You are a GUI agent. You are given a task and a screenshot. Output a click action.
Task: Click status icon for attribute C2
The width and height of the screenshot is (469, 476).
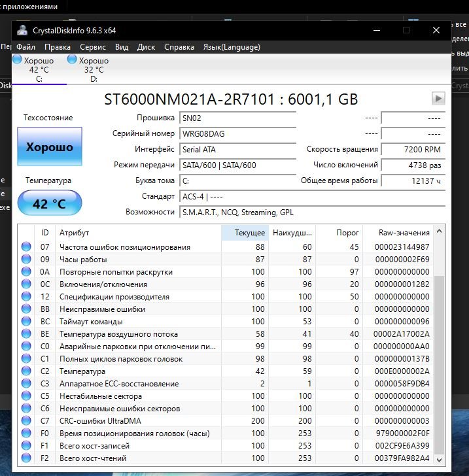pyautogui.click(x=26, y=371)
